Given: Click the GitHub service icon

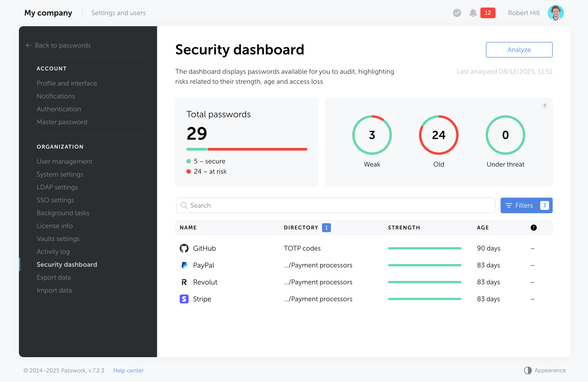Looking at the screenshot, I should coord(184,248).
